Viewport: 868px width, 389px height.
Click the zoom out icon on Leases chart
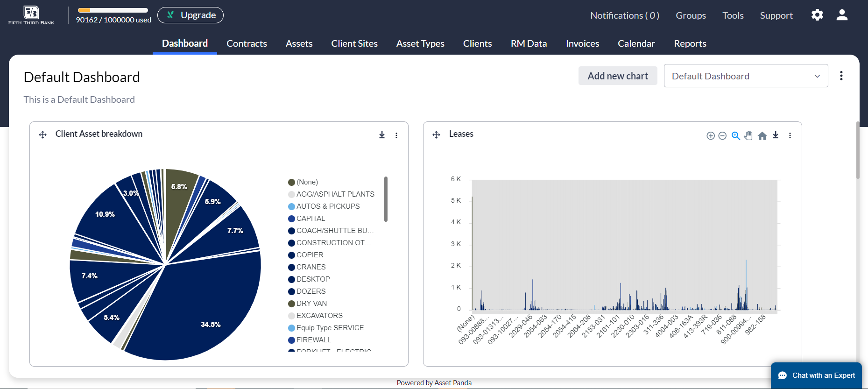click(722, 136)
